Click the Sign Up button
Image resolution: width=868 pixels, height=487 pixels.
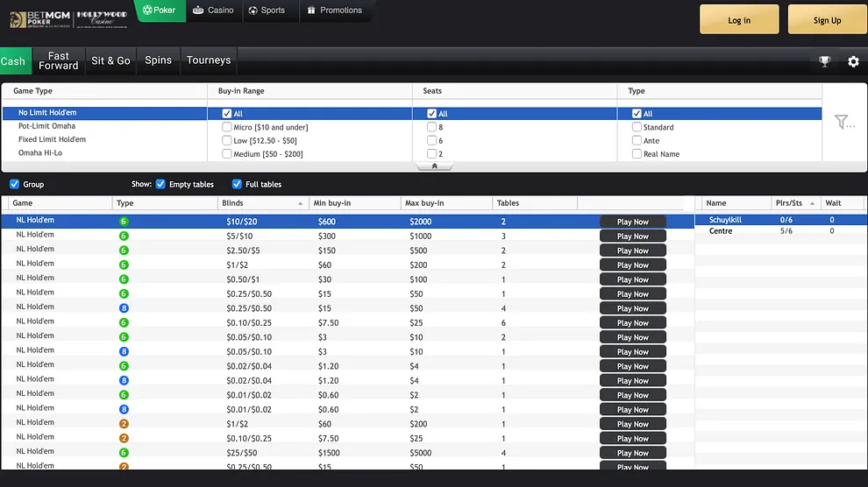pos(828,20)
